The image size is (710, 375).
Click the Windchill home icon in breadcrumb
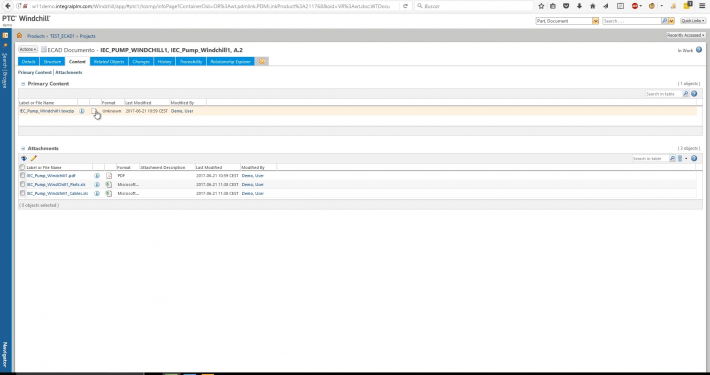coord(19,35)
